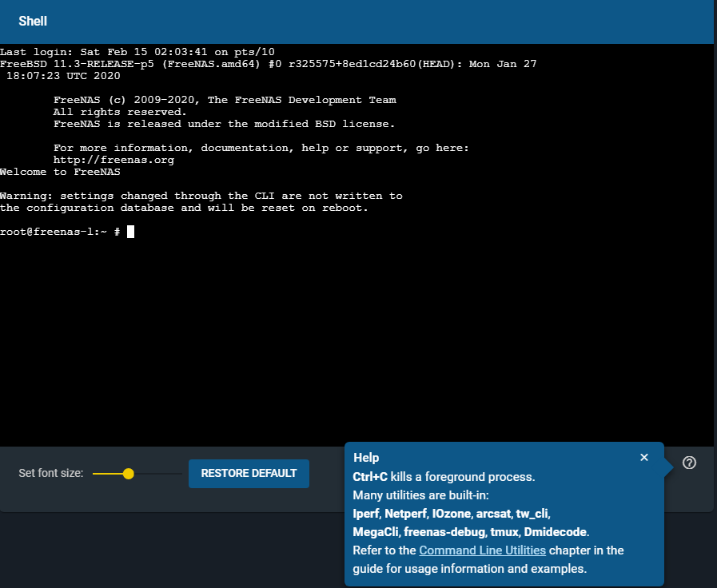Image resolution: width=717 pixels, height=588 pixels.
Task: Click the 'MegaCli, freenas-debug, tmux, Dmidecode' line
Action: click(471, 532)
